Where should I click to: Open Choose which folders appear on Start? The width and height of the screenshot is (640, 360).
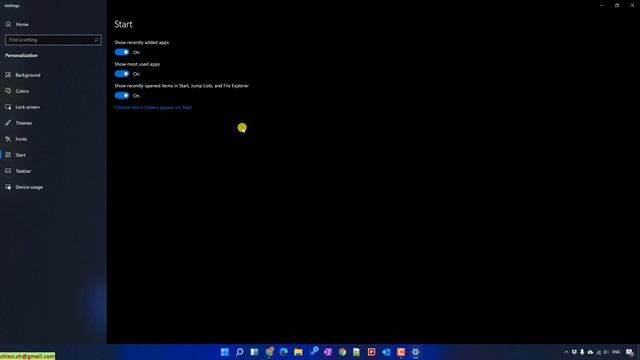[153, 107]
